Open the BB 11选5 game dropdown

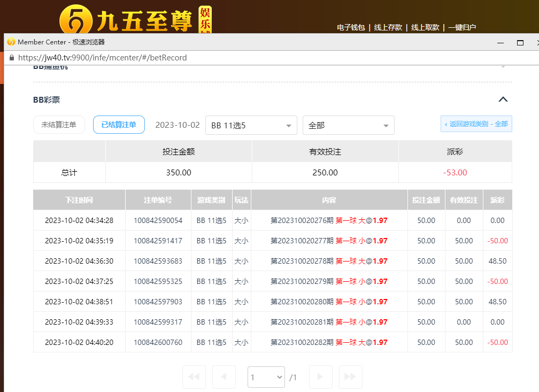point(251,126)
